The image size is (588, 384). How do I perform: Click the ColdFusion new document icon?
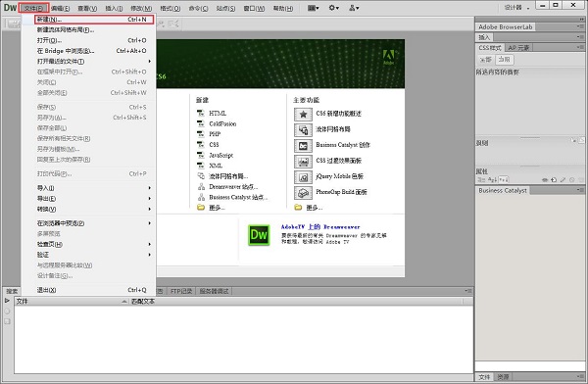(201, 123)
